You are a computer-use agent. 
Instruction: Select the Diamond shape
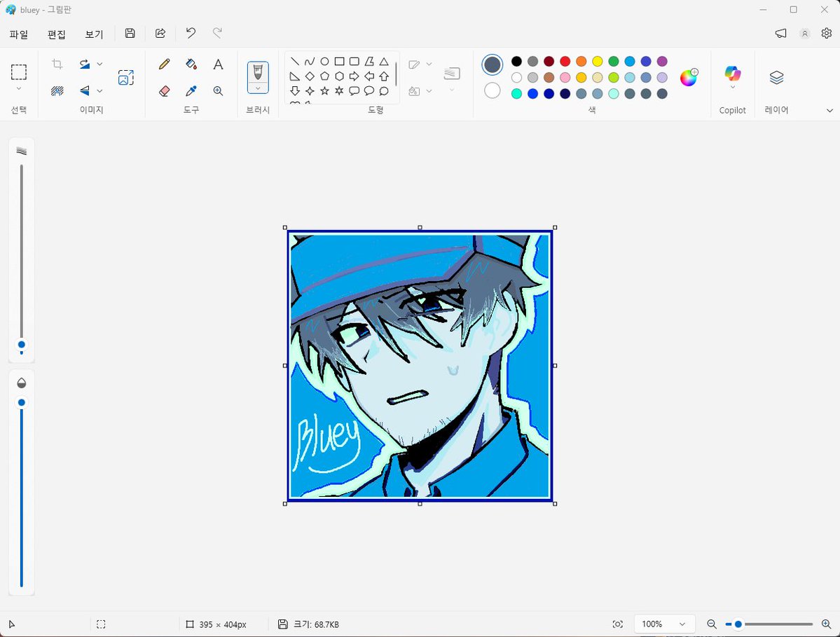(x=310, y=76)
